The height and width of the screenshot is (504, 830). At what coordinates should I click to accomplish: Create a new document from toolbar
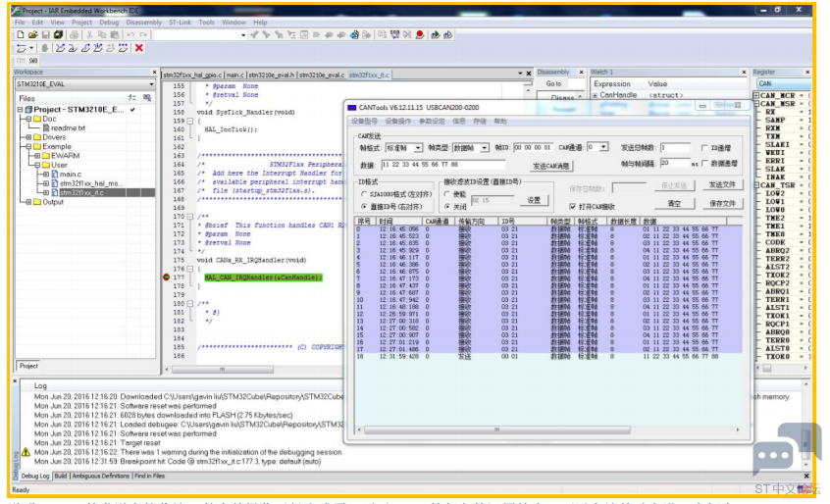21,35
